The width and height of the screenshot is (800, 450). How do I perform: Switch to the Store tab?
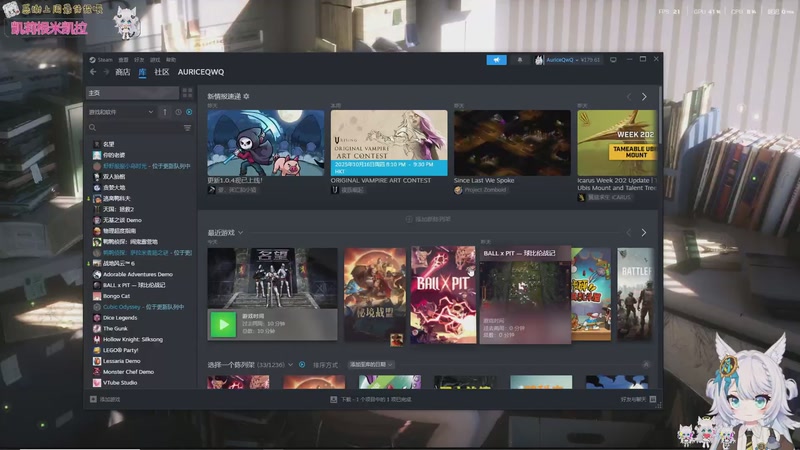[x=122, y=72]
